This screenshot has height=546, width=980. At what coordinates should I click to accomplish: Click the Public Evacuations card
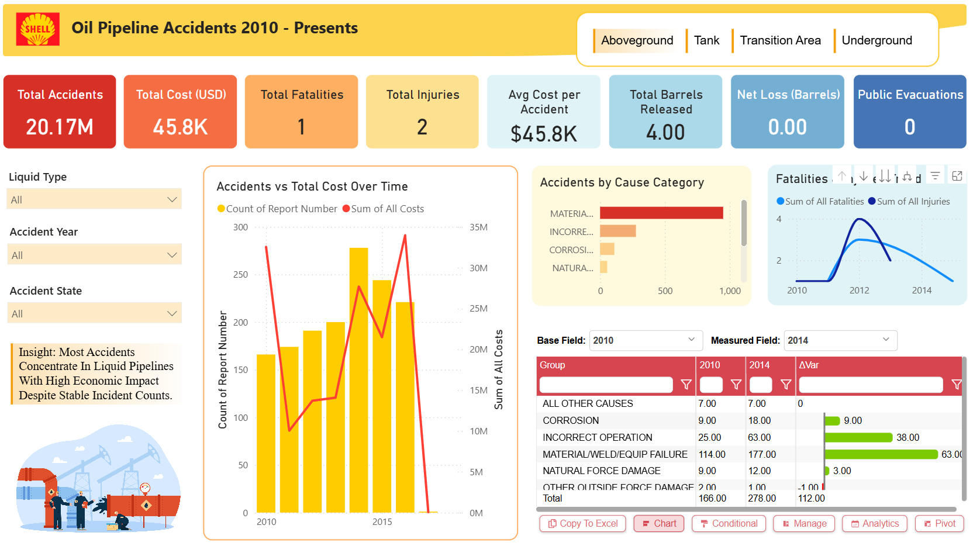point(910,112)
